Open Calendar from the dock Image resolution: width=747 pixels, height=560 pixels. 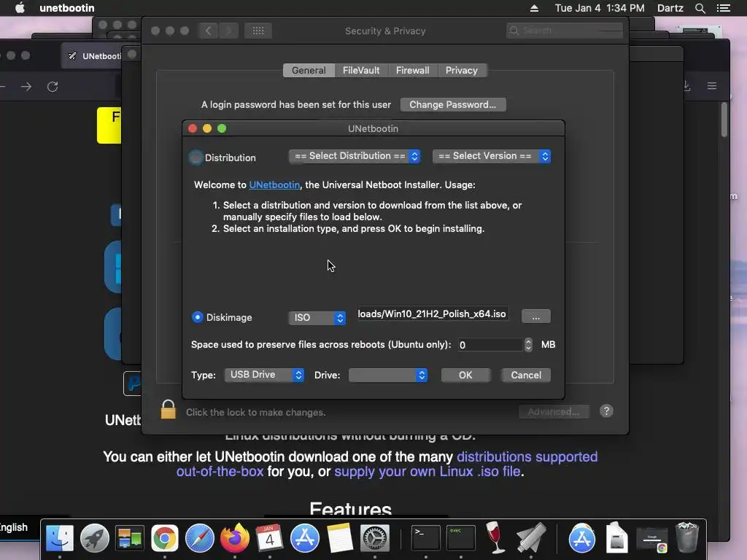pyautogui.click(x=269, y=538)
